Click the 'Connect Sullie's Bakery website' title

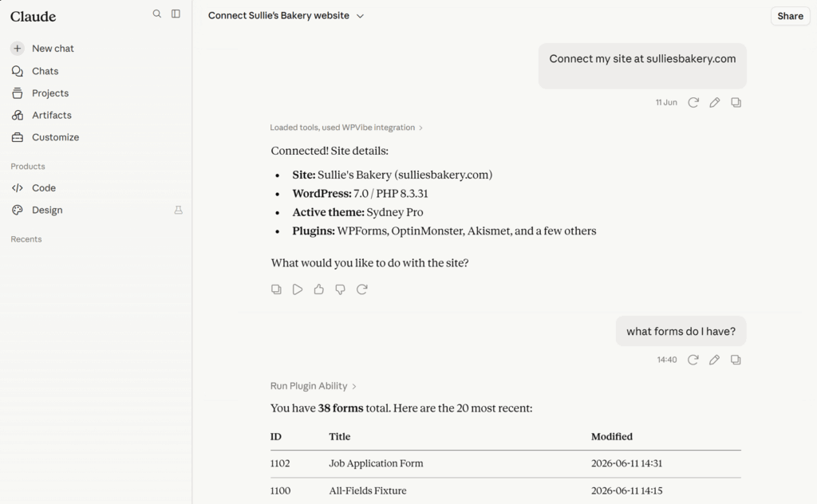pyautogui.click(x=278, y=16)
